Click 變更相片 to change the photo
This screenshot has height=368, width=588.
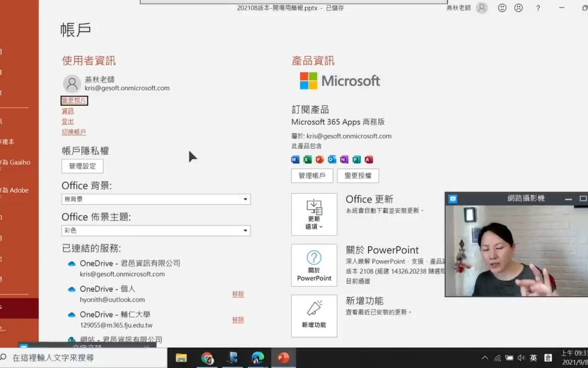(74, 100)
